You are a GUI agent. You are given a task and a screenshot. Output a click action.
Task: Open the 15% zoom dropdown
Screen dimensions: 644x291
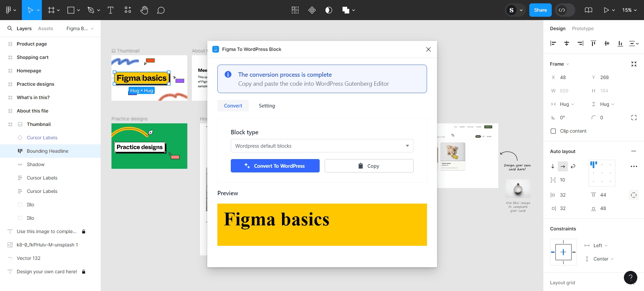[629, 10]
